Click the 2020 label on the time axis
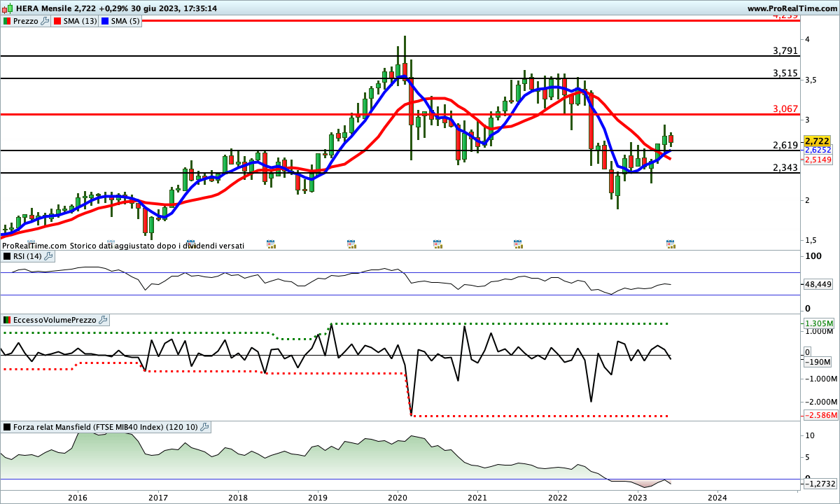Viewport: 840px width, 504px height. click(398, 497)
